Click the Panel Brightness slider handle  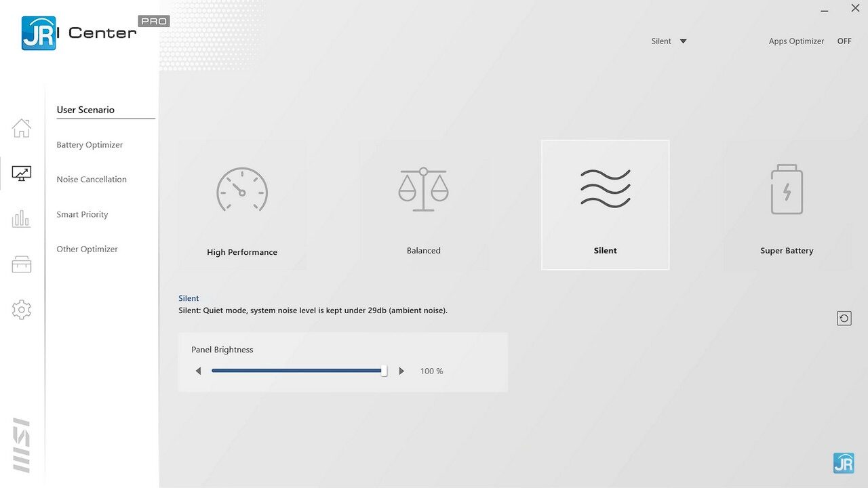click(384, 371)
